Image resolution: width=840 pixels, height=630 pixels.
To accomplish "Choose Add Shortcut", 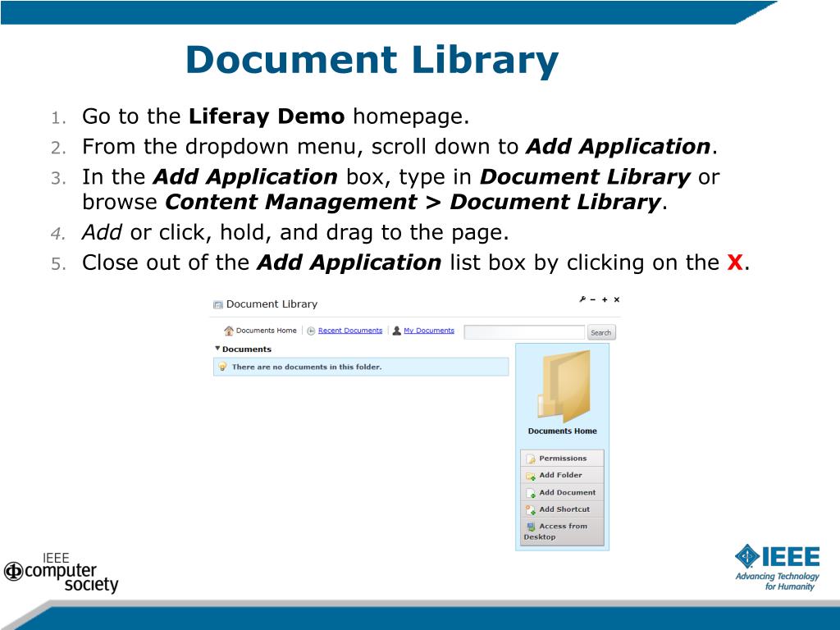I will [x=562, y=509].
